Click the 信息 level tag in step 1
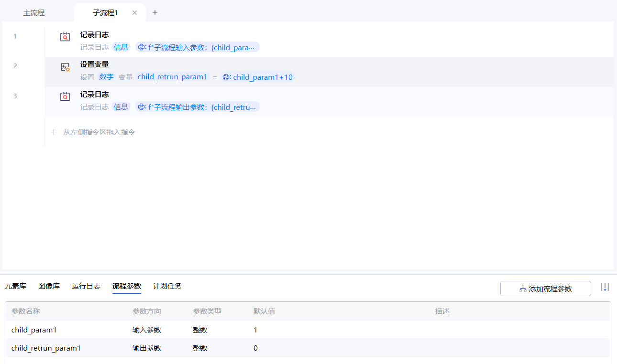 pyautogui.click(x=121, y=47)
